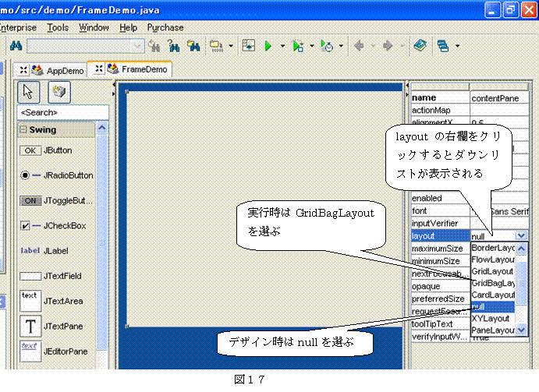Image resolution: width=539 pixels, height=392 pixels.
Task: Choose XYLayout from the layout list
Action: (x=492, y=319)
